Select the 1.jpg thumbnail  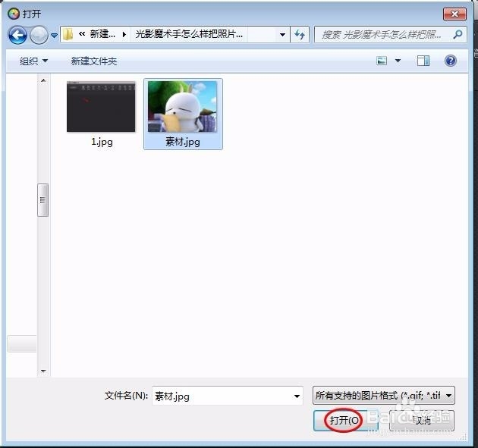pyautogui.click(x=101, y=107)
